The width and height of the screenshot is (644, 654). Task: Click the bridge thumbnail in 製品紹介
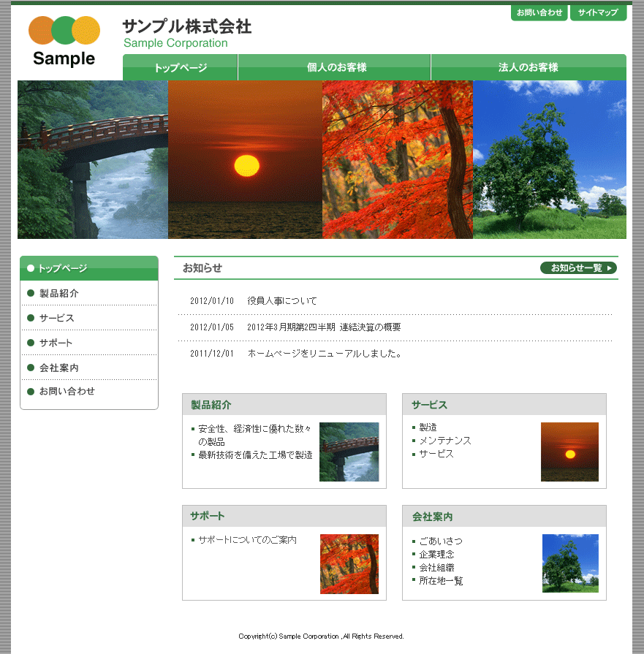coord(349,452)
